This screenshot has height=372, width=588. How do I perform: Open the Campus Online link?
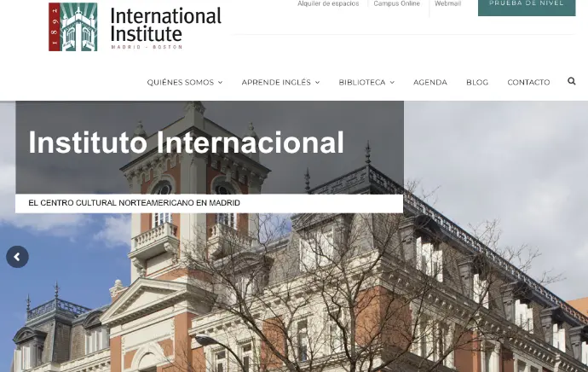click(x=397, y=3)
